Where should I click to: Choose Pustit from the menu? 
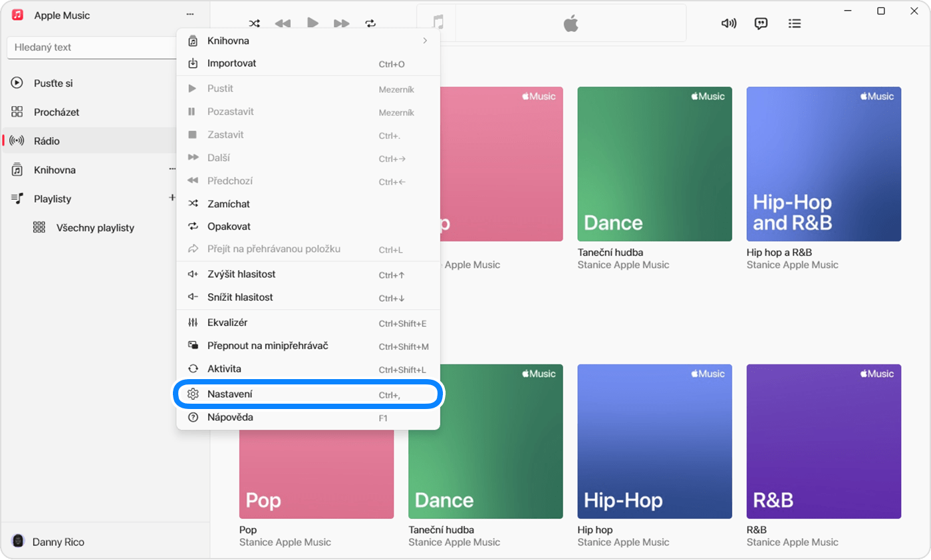[x=308, y=88]
